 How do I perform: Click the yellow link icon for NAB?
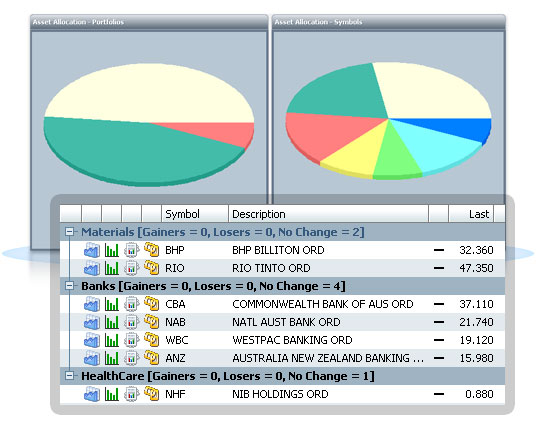152,322
